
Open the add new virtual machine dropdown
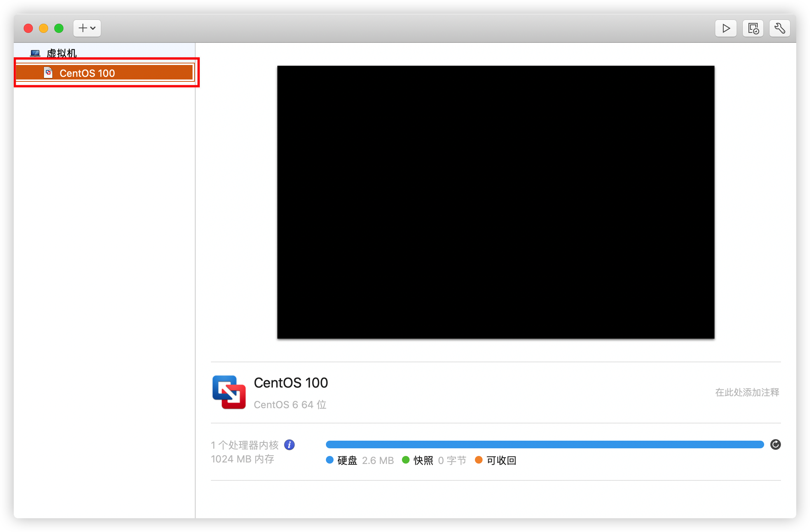pyautogui.click(x=87, y=28)
